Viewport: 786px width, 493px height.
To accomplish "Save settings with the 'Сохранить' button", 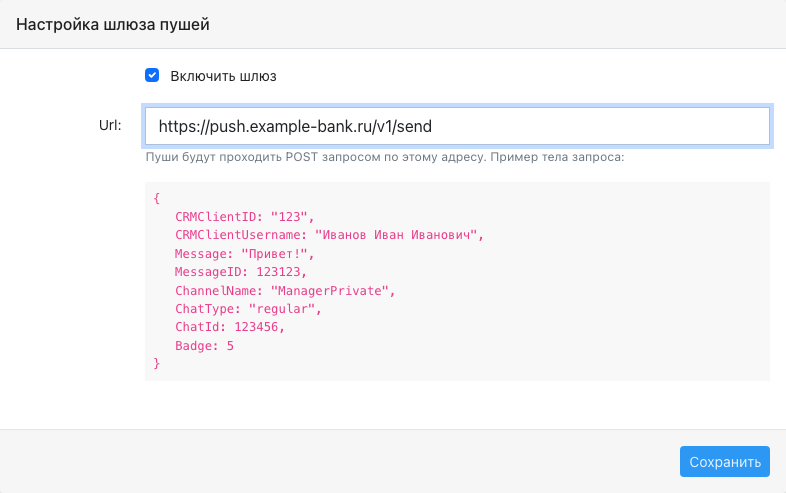I will tap(724, 461).
